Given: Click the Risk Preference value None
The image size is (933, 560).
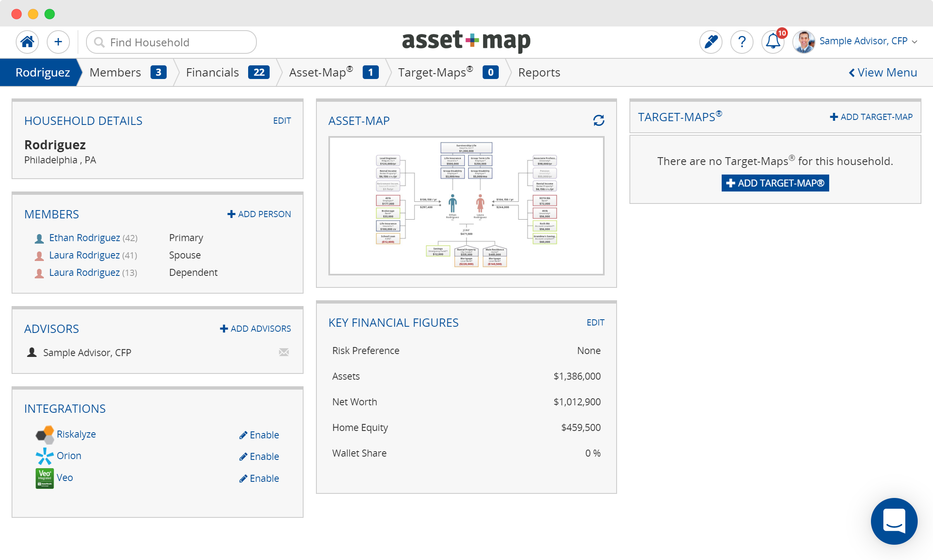Looking at the screenshot, I should [x=589, y=351].
